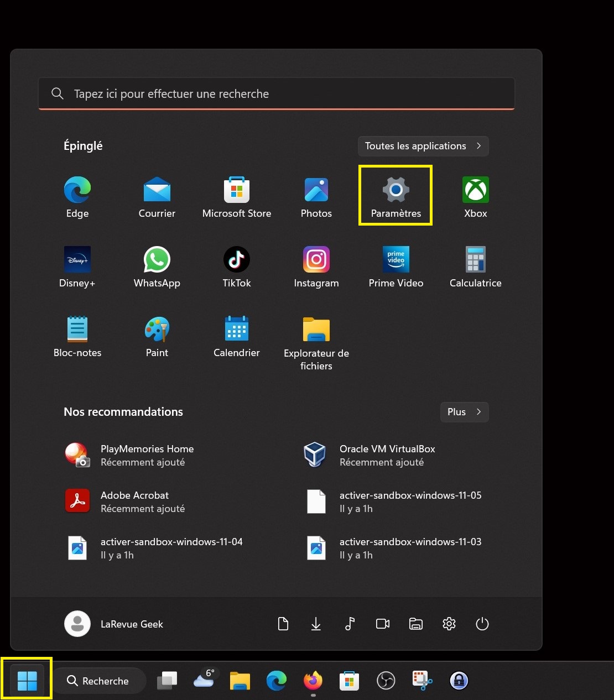
Task: Click the Start menu search field
Action: coord(277,94)
